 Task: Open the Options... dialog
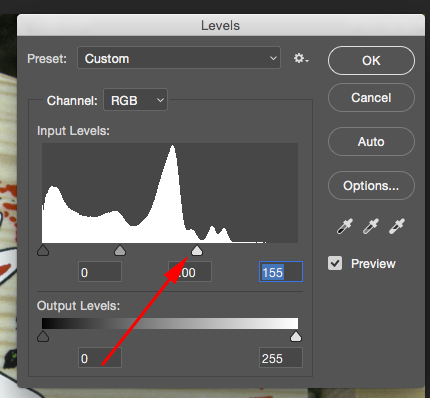pos(371,186)
